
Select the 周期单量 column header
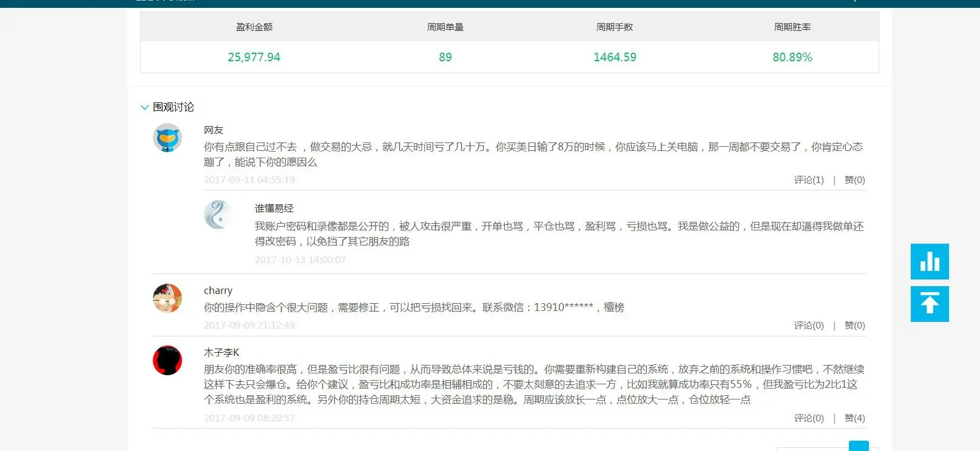pyautogui.click(x=445, y=27)
